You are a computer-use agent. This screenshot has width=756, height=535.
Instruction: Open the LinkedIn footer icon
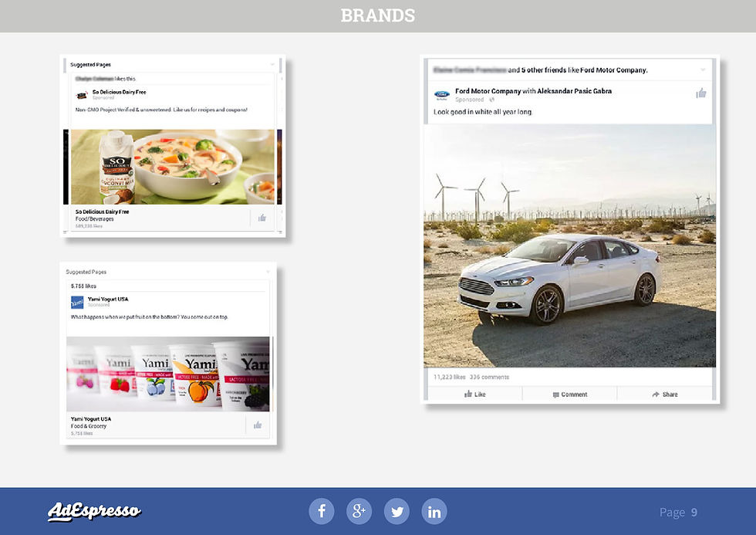coord(434,511)
